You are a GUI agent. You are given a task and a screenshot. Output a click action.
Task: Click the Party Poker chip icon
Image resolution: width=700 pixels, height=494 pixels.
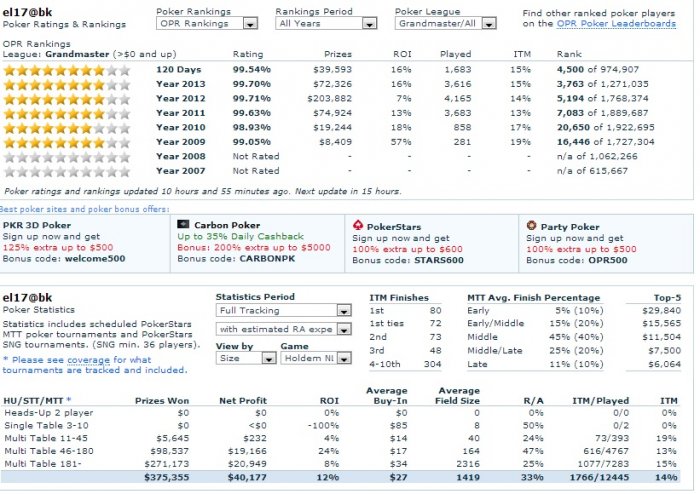531,225
